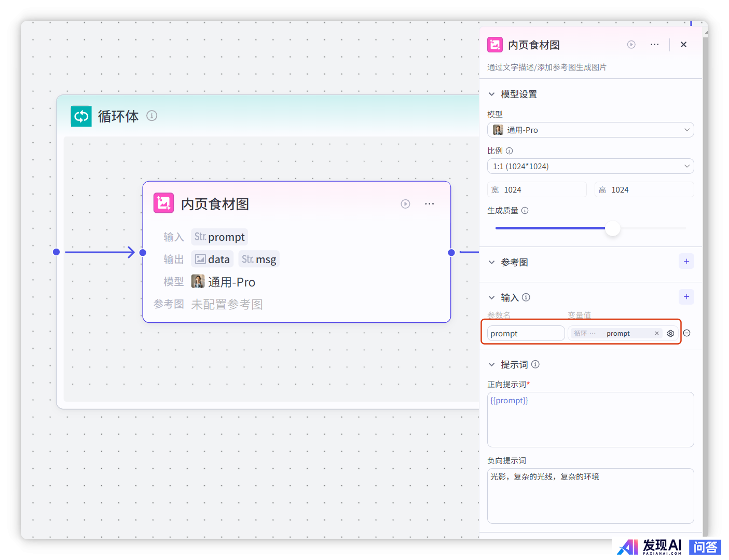Click the 负向提示词 text area
The width and height of the screenshot is (729, 560).
(x=590, y=496)
